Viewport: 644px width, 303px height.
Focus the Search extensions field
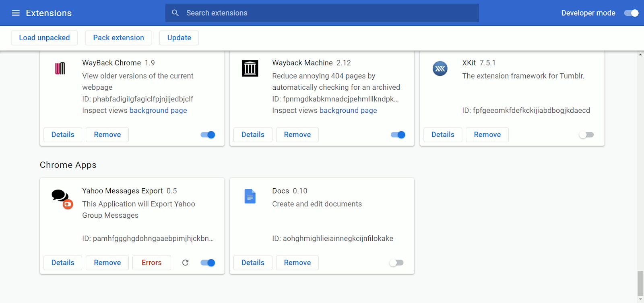point(322,13)
